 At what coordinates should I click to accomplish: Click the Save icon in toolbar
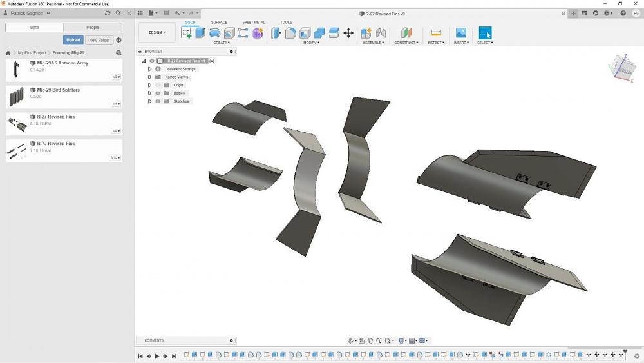pos(166,13)
